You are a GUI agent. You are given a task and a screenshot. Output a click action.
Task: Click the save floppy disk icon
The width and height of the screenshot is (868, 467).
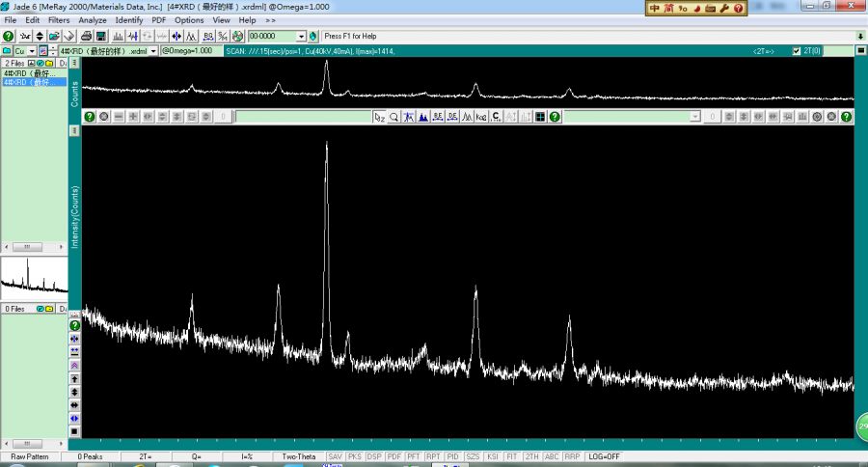[x=100, y=36]
